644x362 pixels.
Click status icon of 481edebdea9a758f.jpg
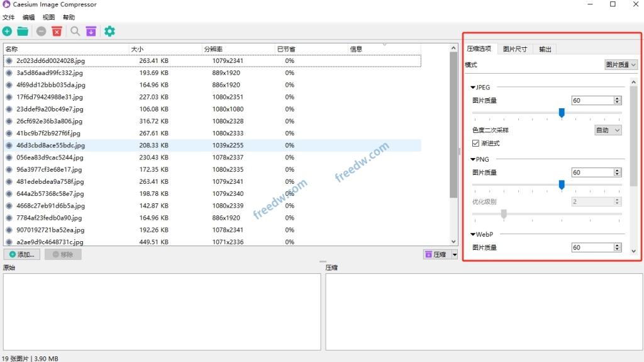[x=9, y=182]
